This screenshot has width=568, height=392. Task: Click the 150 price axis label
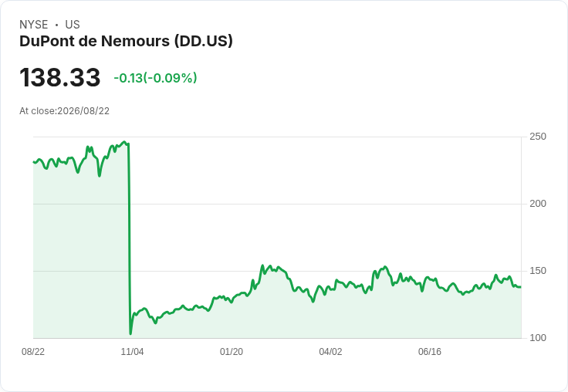538,271
